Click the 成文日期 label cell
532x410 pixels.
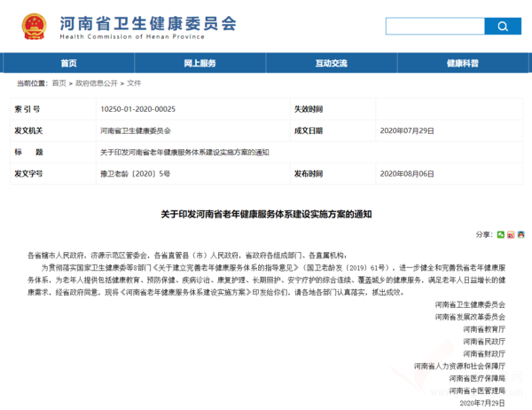(332, 130)
